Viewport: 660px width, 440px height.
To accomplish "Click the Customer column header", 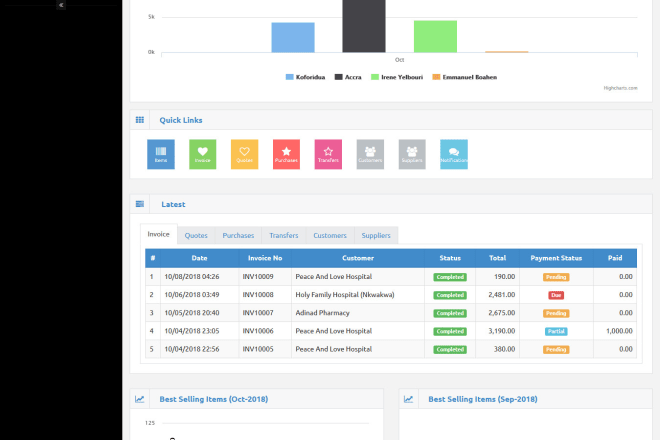I will coord(358,258).
